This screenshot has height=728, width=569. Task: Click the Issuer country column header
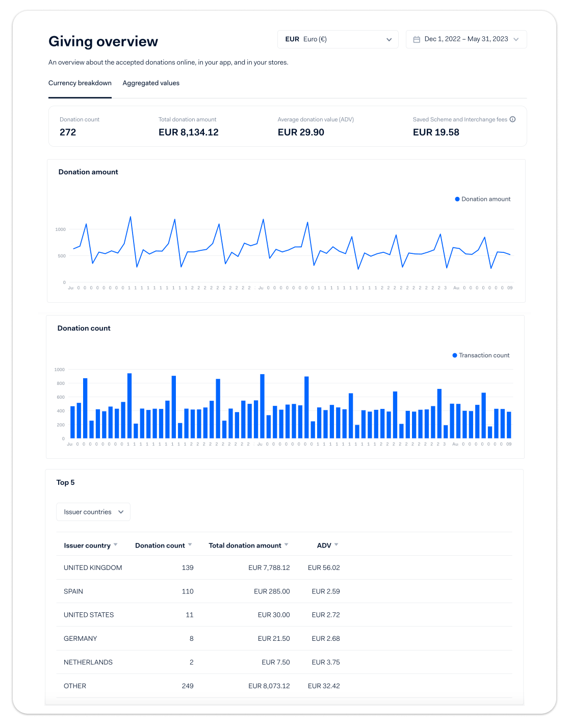(x=87, y=545)
